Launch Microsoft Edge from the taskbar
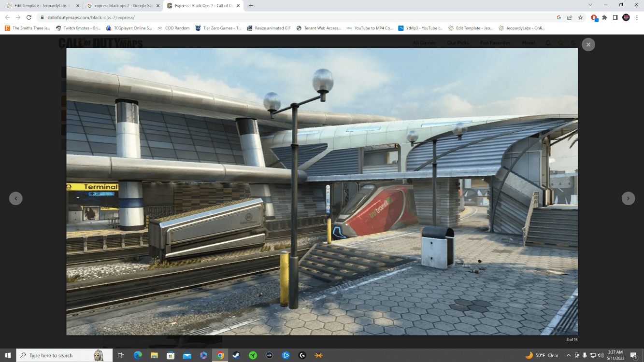 coord(138,355)
